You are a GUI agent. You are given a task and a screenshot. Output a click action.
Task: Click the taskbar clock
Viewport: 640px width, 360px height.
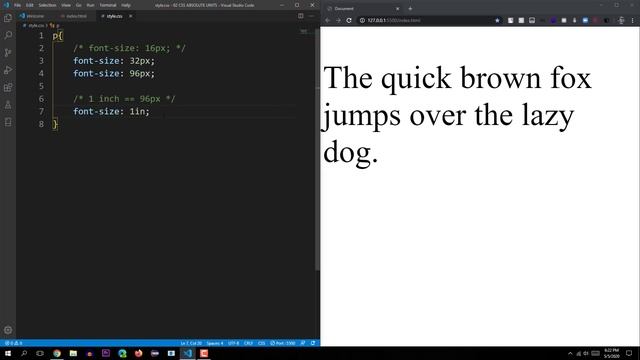pyautogui.click(x=611, y=353)
